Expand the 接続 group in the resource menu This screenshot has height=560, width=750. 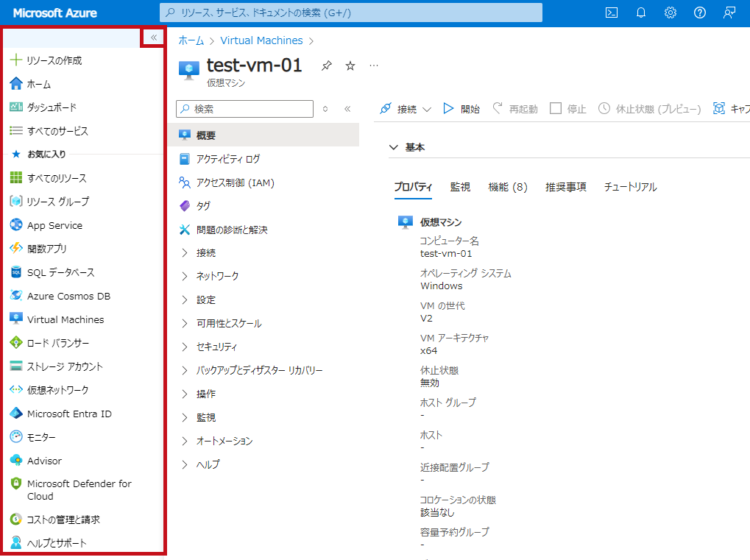tap(185, 253)
